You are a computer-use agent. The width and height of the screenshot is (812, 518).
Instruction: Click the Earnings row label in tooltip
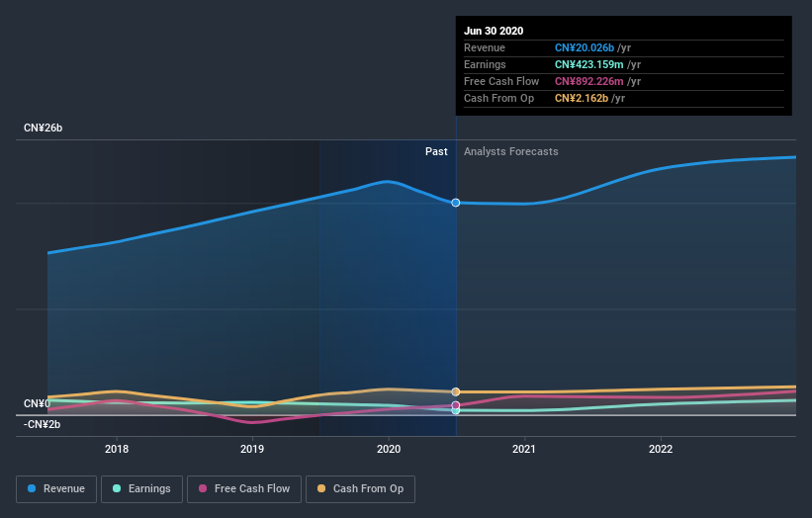(x=485, y=64)
